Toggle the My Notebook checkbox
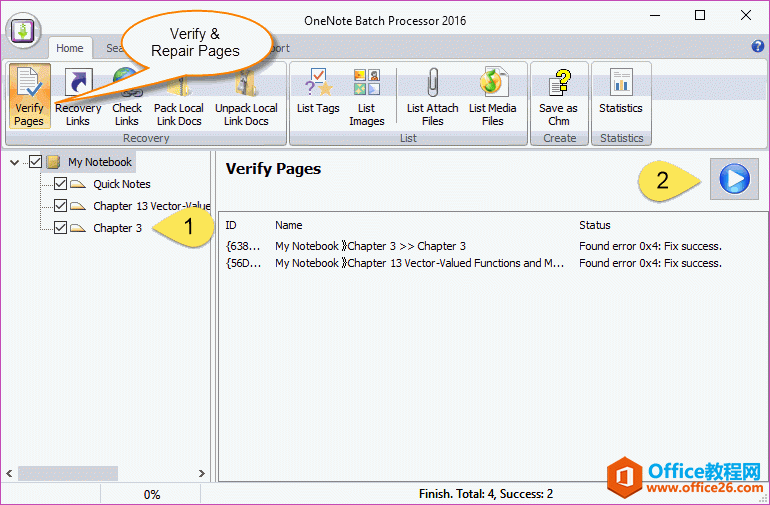770x505 pixels. point(35,162)
